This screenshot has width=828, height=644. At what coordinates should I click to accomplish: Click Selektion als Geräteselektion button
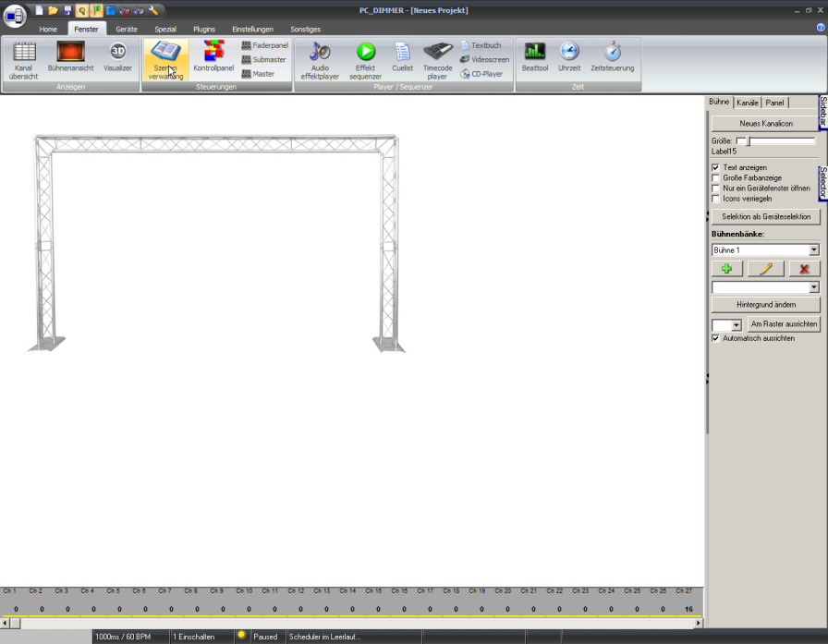766,216
